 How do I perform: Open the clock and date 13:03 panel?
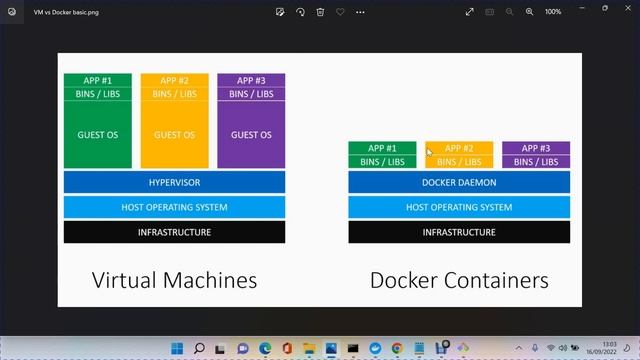coord(601,348)
